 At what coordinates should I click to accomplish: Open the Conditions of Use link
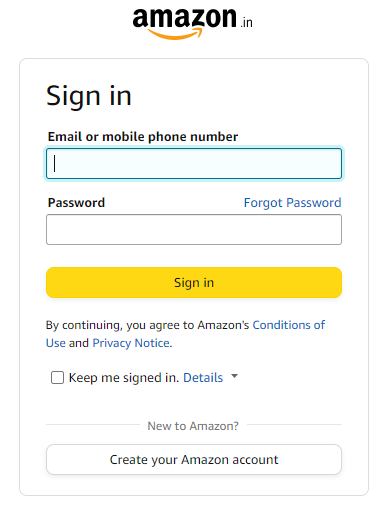(289, 325)
